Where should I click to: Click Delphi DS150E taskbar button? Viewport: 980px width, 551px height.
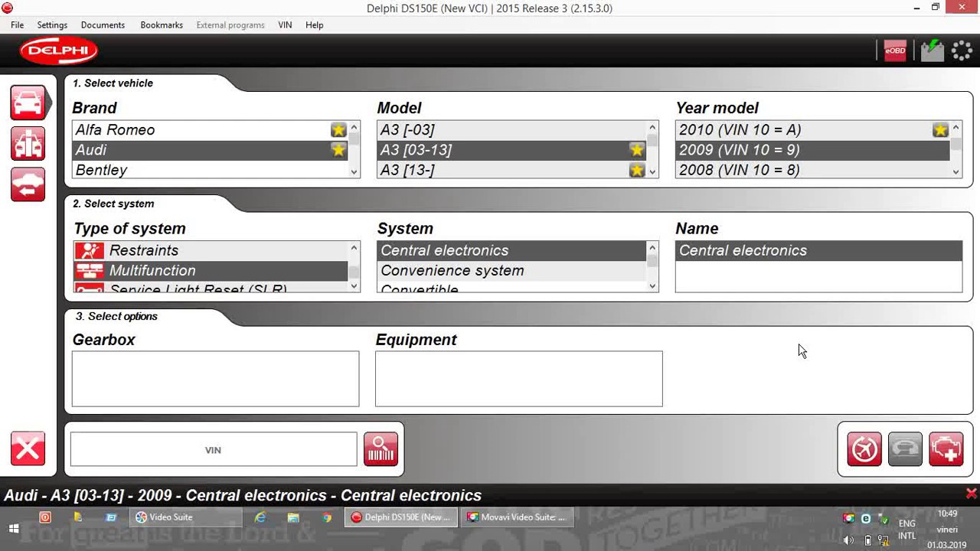pyautogui.click(x=401, y=517)
